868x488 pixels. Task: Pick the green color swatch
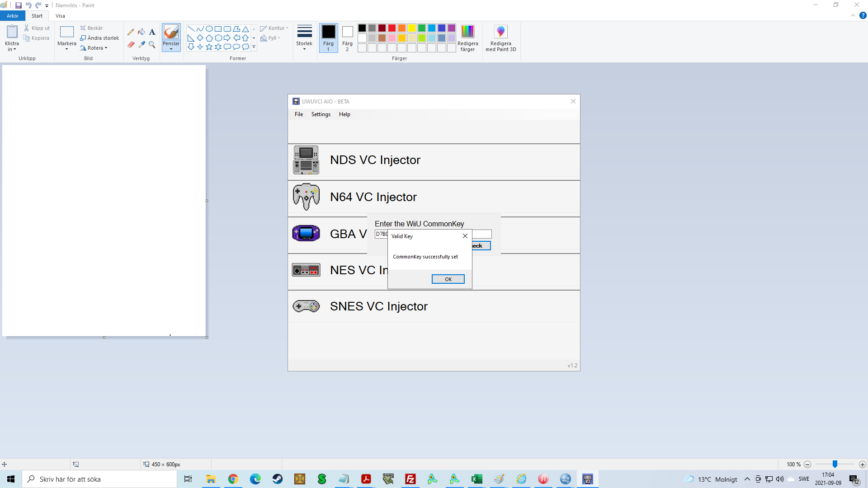click(422, 28)
